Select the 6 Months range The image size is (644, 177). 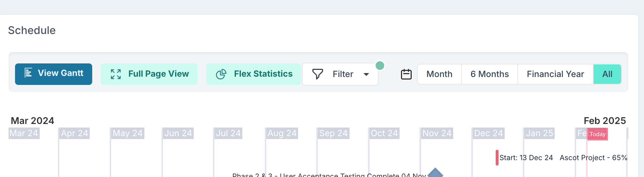click(490, 74)
